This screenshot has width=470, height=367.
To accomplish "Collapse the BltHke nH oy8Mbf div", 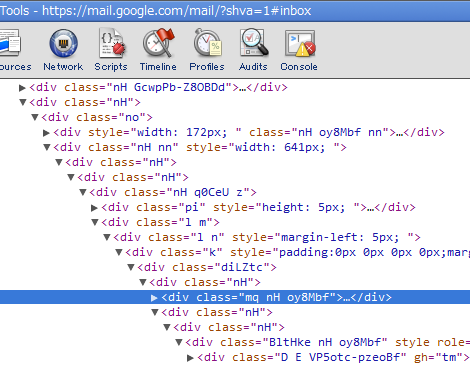I will pyautogui.click(x=179, y=342).
